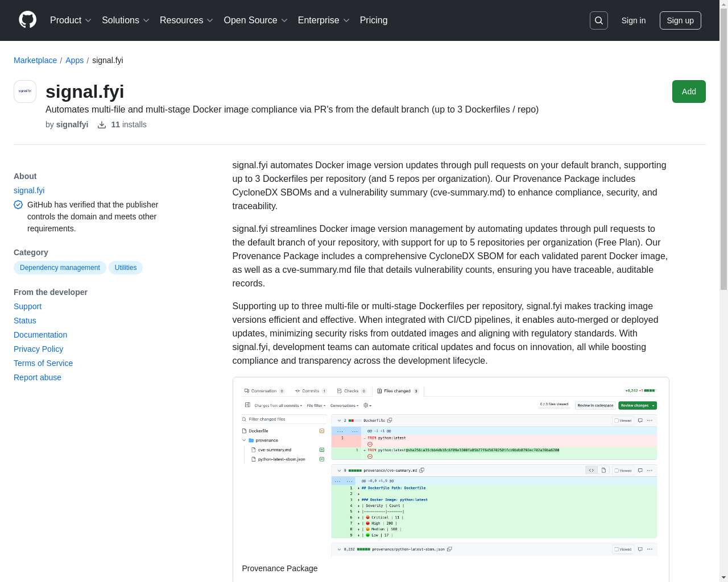Click the signal.fyi page heading

pos(85,92)
